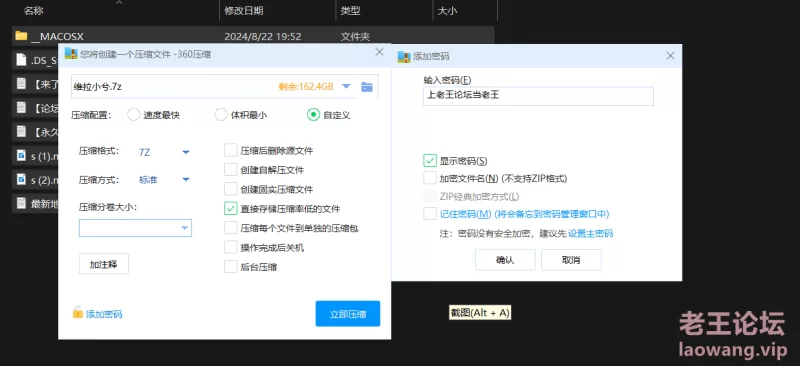The width and height of the screenshot is (800, 366).
Task: Enable 操作完成后关机 checkbox
Action: pyautogui.click(x=231, y=248)
